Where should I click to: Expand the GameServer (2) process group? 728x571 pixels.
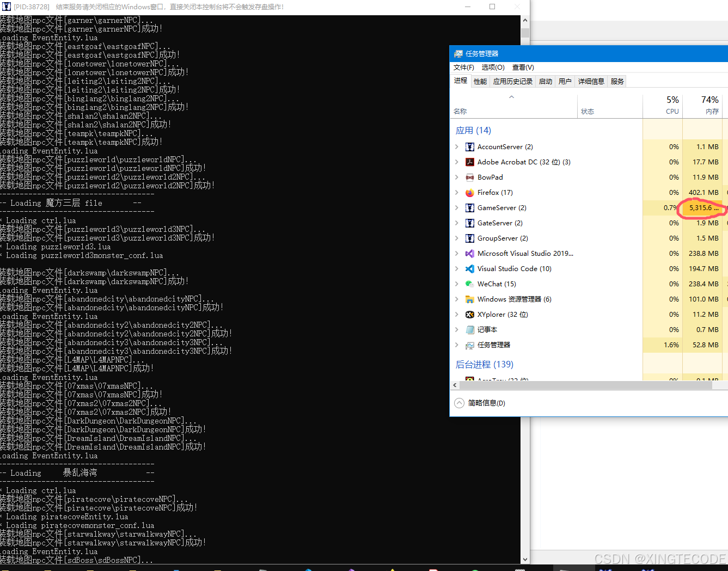tap(457, 208)
